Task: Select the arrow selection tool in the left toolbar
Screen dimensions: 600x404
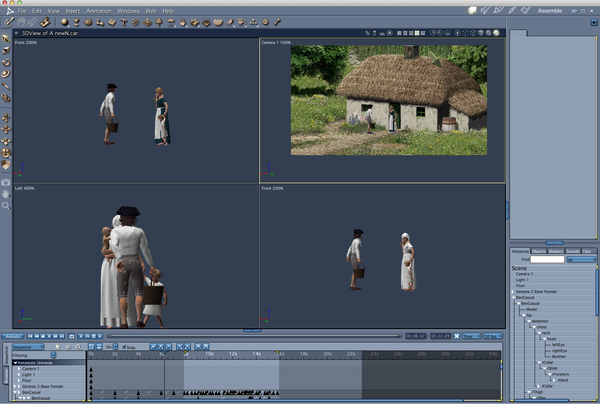Action: pyautogui.click(x=6, y=38)
